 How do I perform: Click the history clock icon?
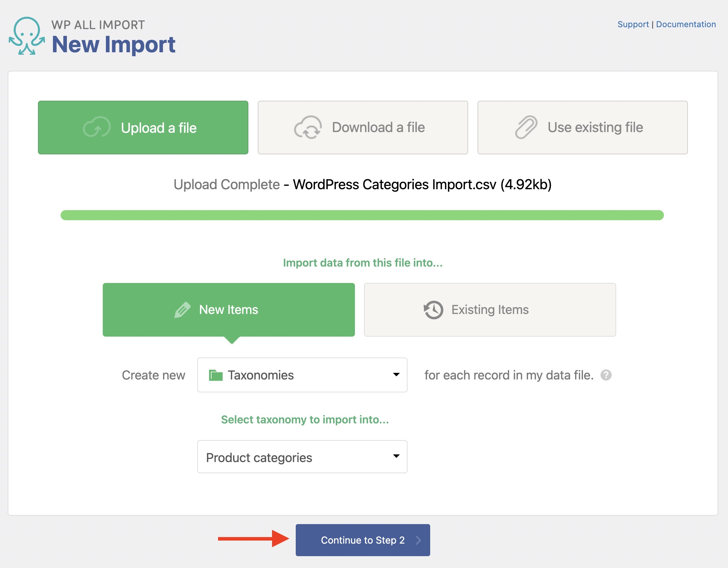[433, 310]
